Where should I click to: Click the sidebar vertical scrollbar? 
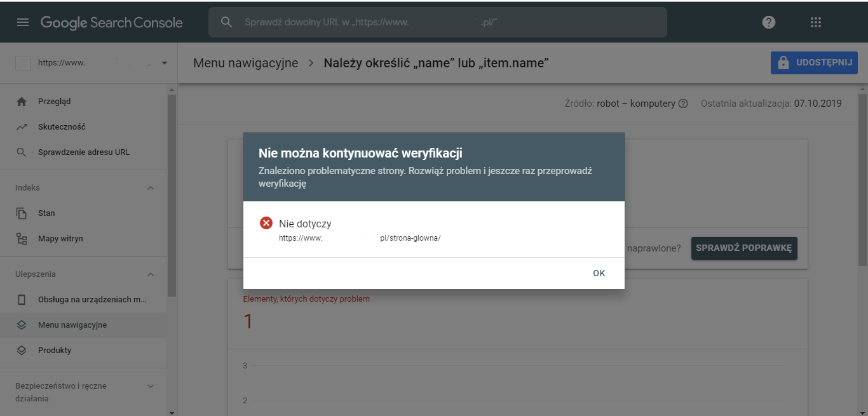click(x=172, y=195)
